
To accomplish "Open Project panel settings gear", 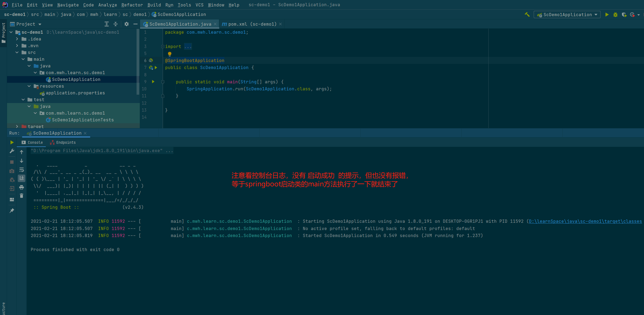I will click(x=127, y=24).
